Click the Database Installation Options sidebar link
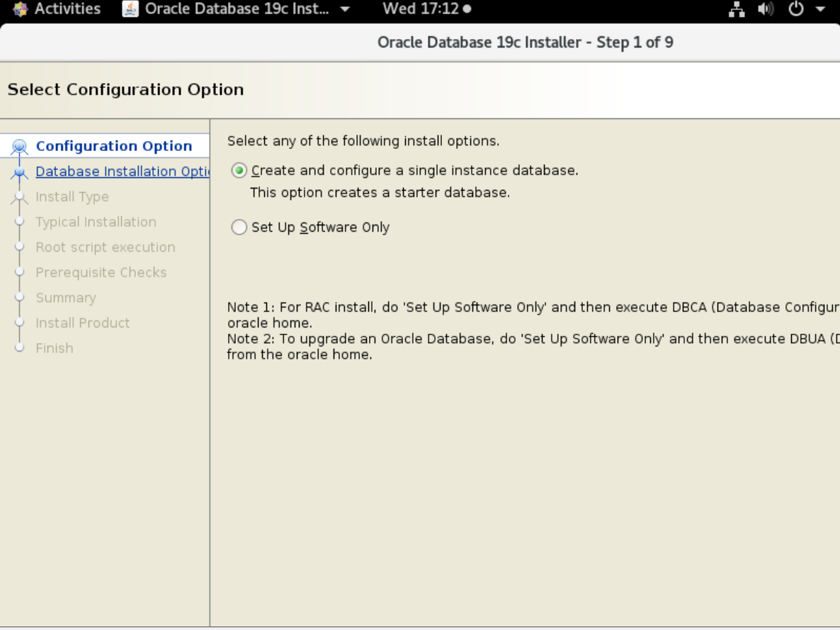This screenshot has height=630, width=840. pyautogui.click(x=123, y=171)
